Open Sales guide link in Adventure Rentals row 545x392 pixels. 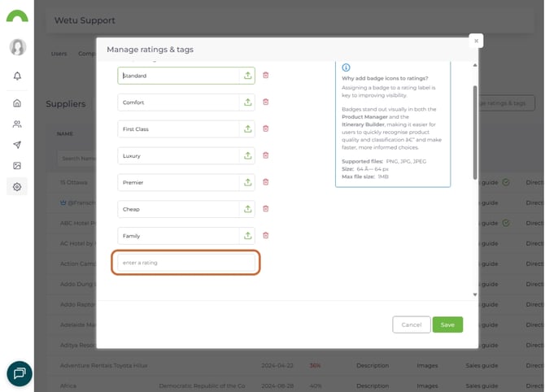(x=482, y=366)
